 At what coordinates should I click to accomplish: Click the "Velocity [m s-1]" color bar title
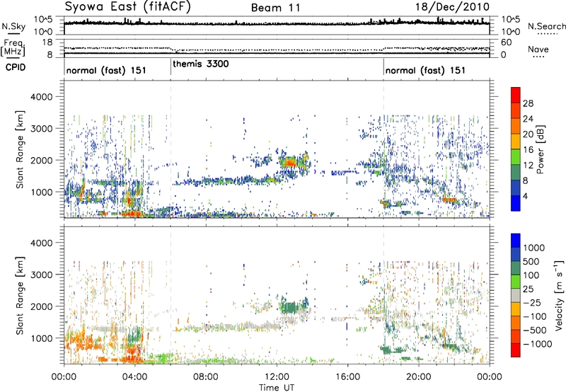(x=559, y=295)
